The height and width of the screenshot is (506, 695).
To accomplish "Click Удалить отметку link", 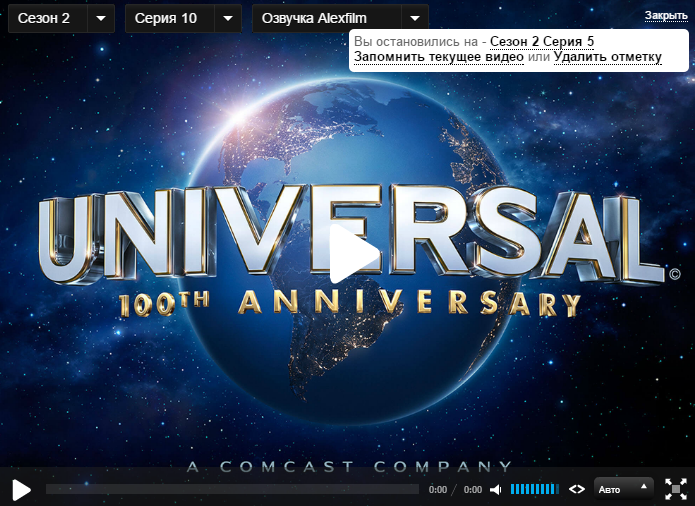I will [608, 57].
